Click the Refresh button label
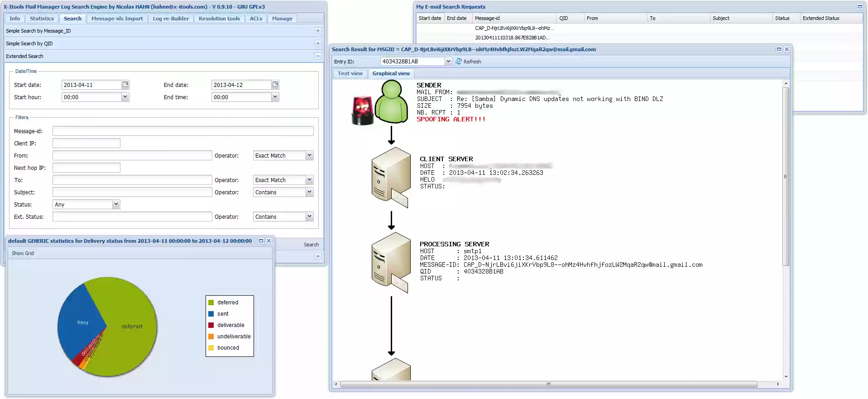868x399 pixels. point(472,62)
